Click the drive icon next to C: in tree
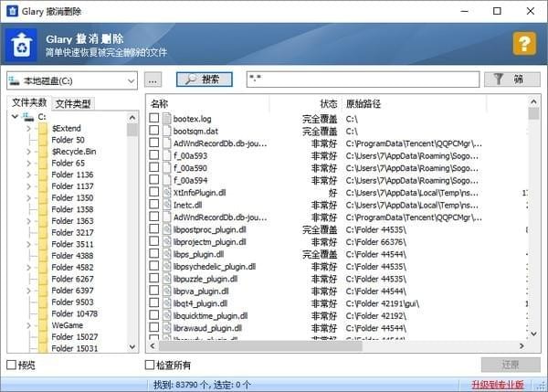This screenshot has height=392, width=548. click(x=28, y=117)
